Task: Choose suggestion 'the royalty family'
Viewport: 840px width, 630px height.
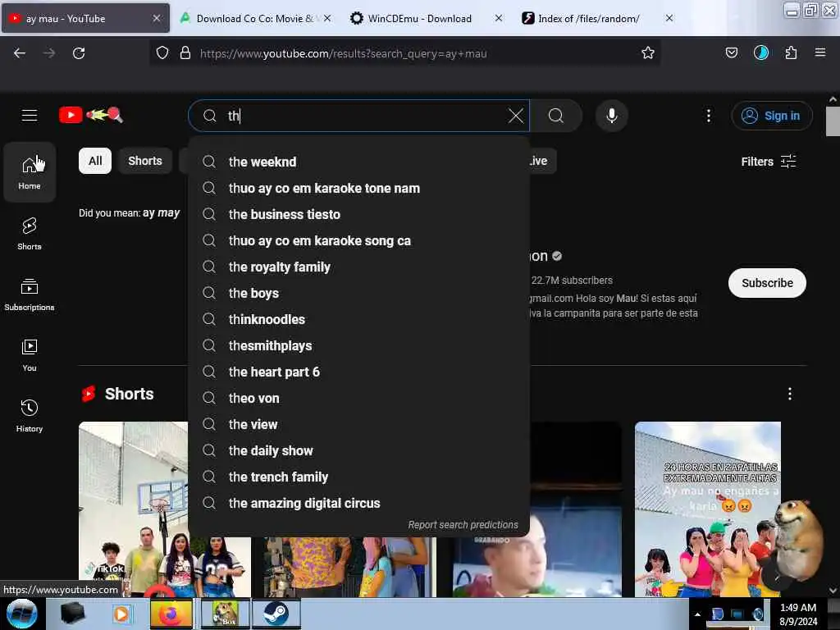Action: (x=359, y=267)
